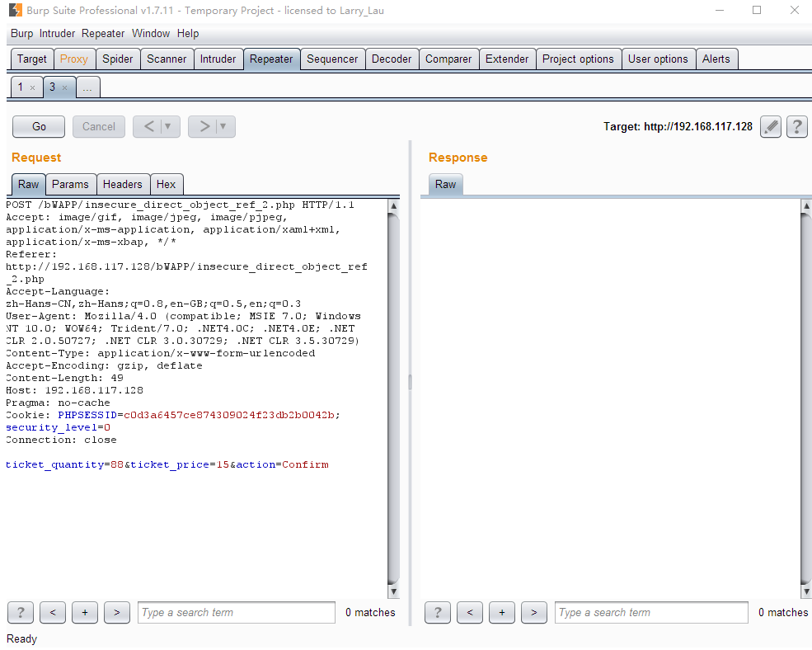Go to previous request search match
Image resolution: width=812 pixels, height=650 pixels.
[x=53, y=613]
